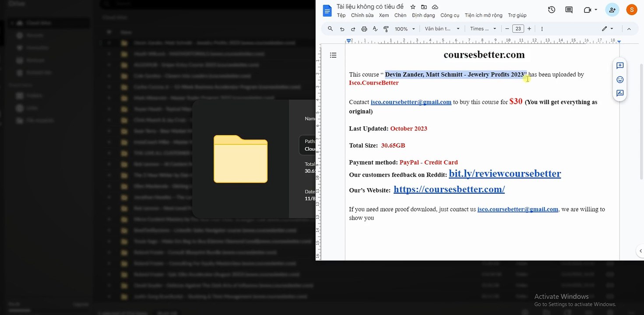Star the document with the star icon

pos(413,7)
